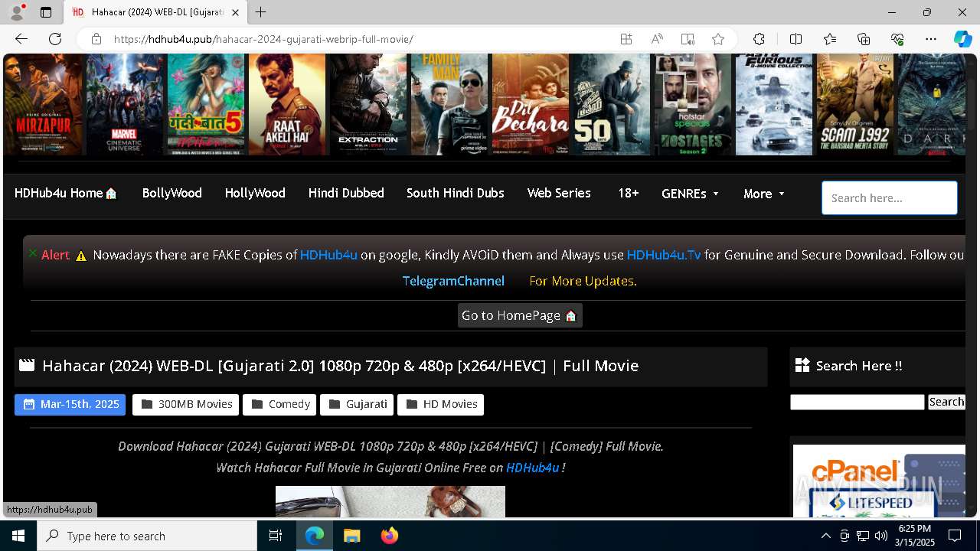Open the HD Movies category tag
Image resolution: width=980 pixels, height=551 pixels.
tap(440, 404)
